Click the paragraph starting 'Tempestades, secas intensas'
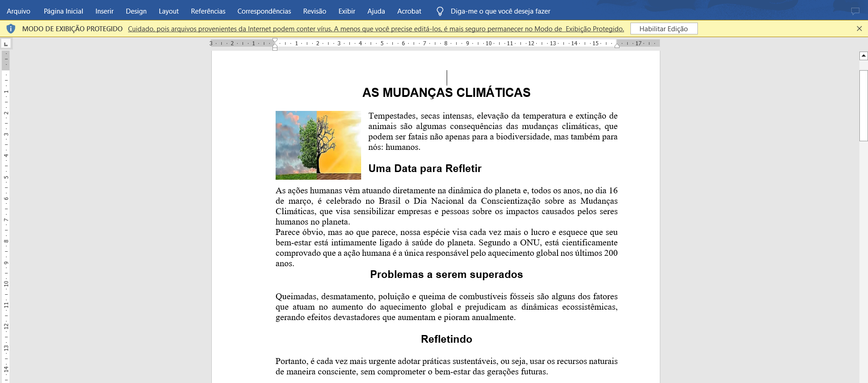 click(493, 131)
